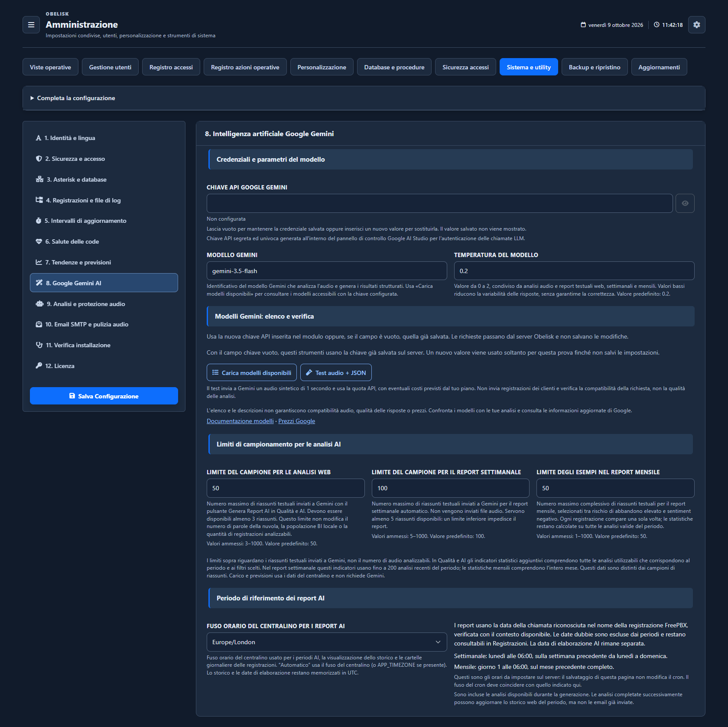Click Documentazione modelli link

click(x=240, y=421)
